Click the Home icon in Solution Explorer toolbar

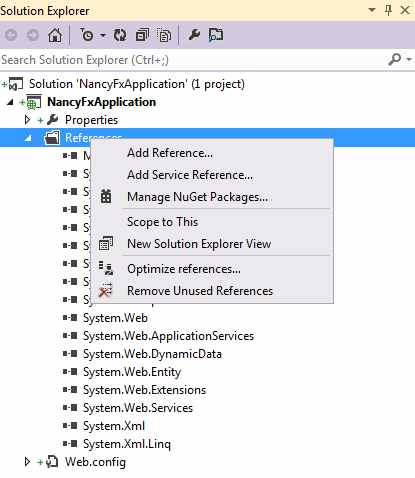pos(55,35)
